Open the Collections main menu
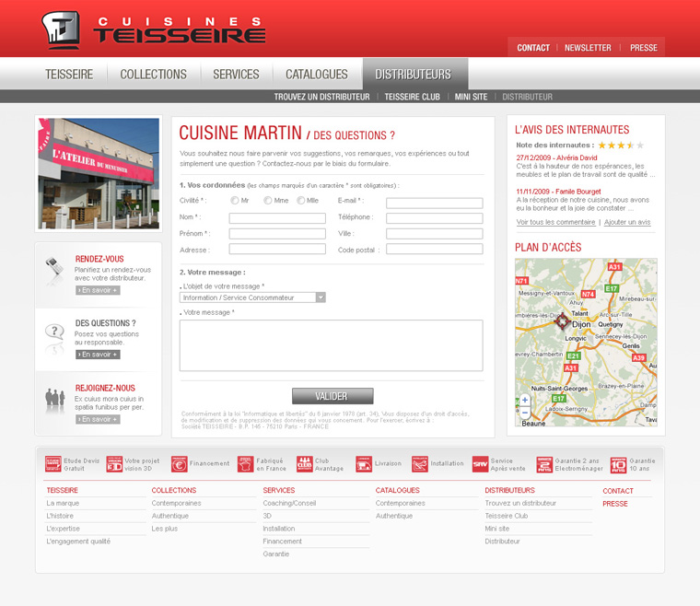 tap(154, 74)
